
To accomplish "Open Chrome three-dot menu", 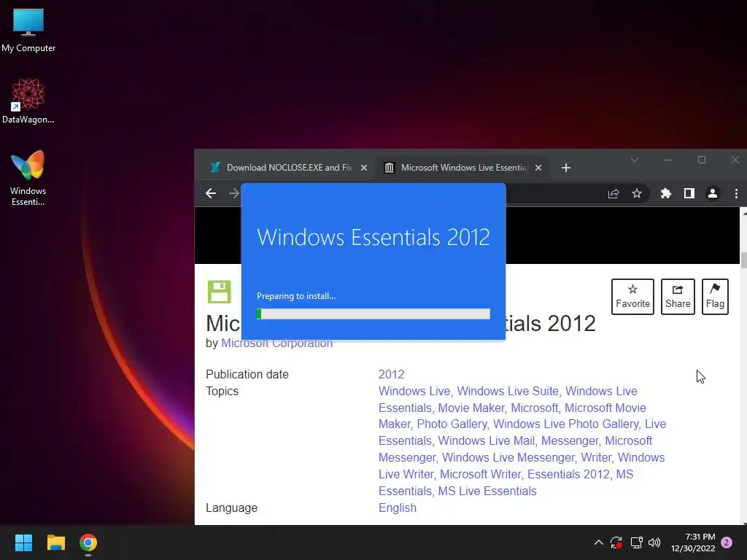I will click(736, 193).
